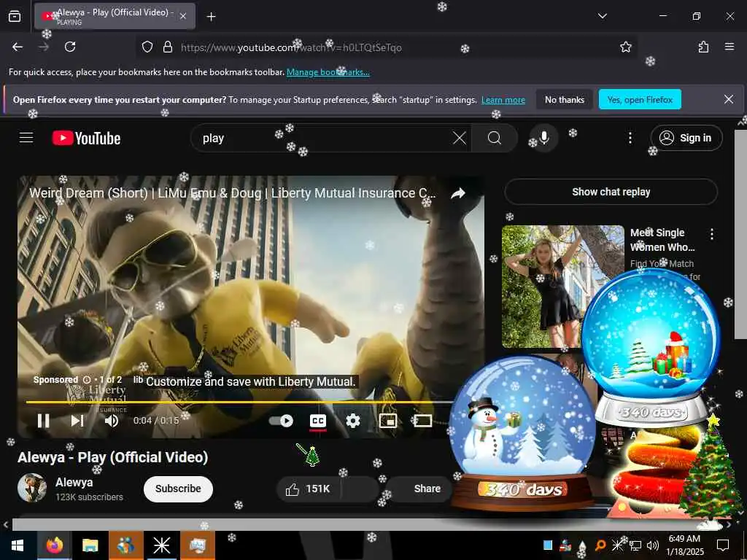Go back to previous page
Image resolution: width=747 pixels, height=560 pixels.
[x=18, y=47]
